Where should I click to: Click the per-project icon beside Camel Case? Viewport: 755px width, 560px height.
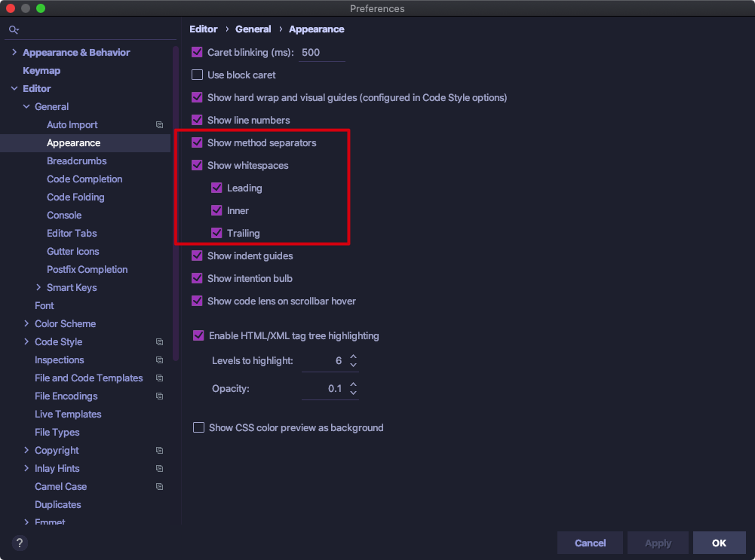pyautogui.click(x=159, y=487)
